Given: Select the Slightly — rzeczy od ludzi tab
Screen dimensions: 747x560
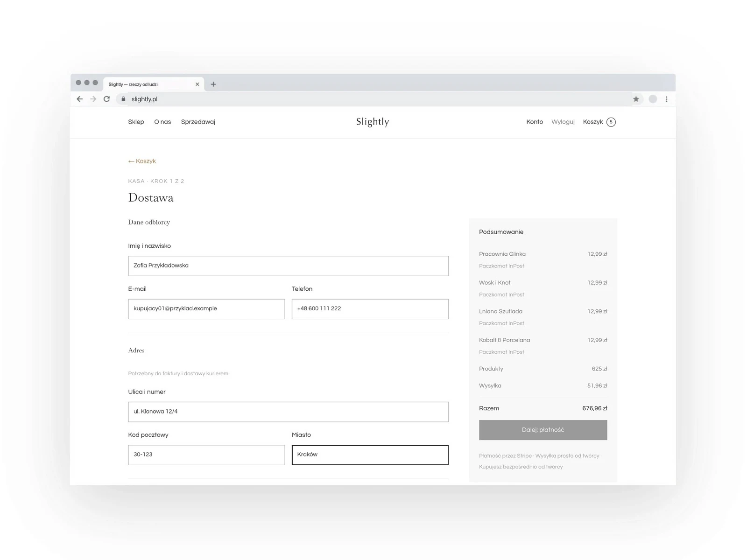Looking at the screenshot, I should (x=154, y=84).
